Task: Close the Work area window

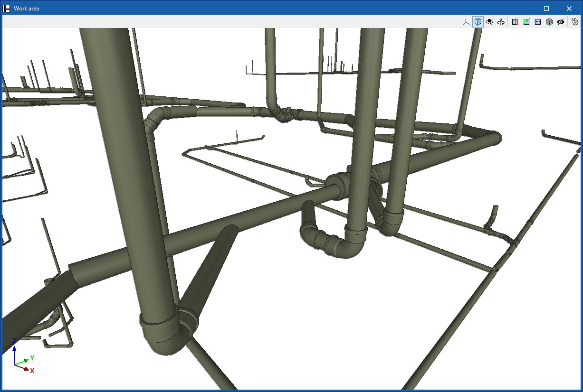Action: (x=569, y=9)
